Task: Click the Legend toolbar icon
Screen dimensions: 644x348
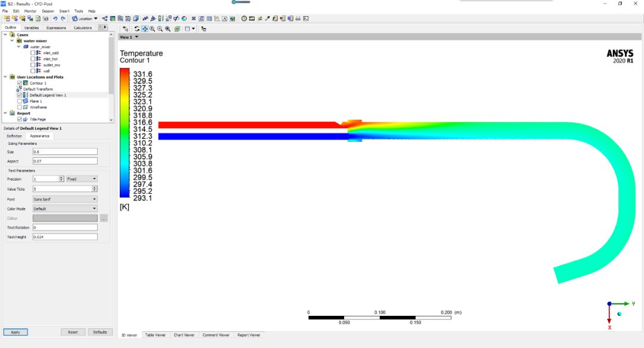Action: pos(160,18)
